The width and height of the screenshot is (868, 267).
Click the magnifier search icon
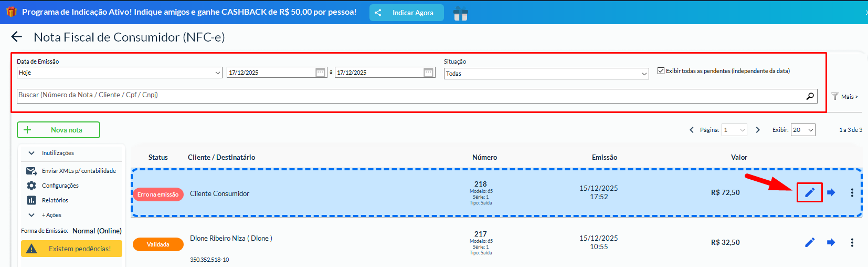pyautogui.click(x=810, y=96)
